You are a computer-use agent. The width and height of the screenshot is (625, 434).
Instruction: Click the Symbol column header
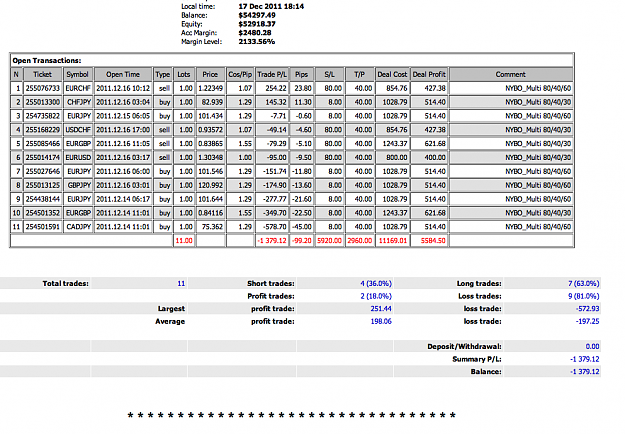pyautogui.click(x=78, y=74)
